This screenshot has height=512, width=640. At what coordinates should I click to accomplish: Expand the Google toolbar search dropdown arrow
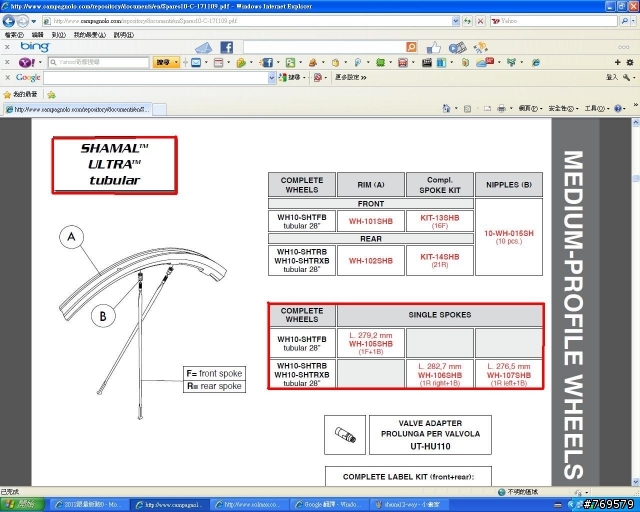272,78
